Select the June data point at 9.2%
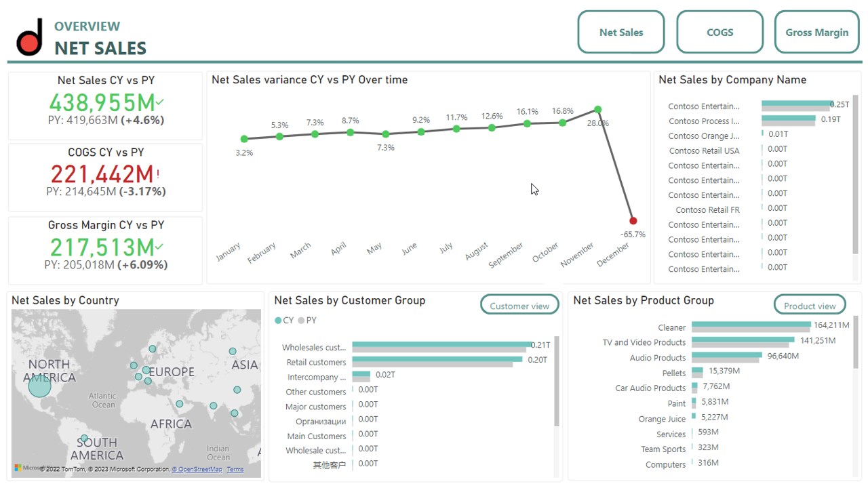The height and width of the screenshot is (488, 868). (421, 131)
